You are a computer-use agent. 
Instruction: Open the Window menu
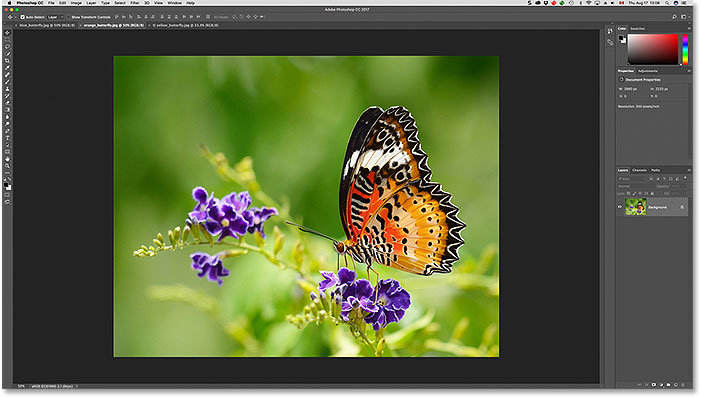(x=174, y=3)
